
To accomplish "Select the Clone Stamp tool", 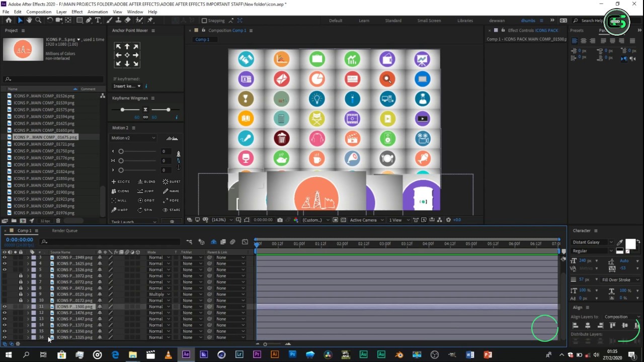I will [119, 20].
